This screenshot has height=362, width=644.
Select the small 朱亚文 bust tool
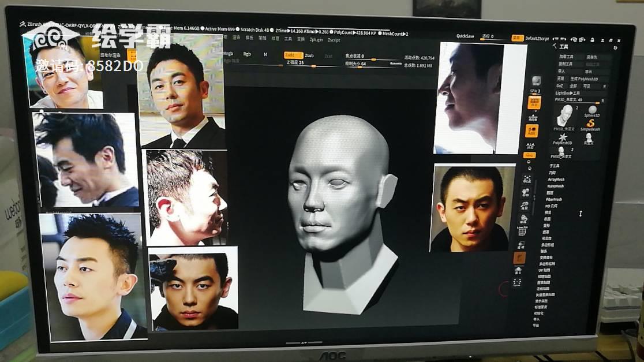(589, 139)
